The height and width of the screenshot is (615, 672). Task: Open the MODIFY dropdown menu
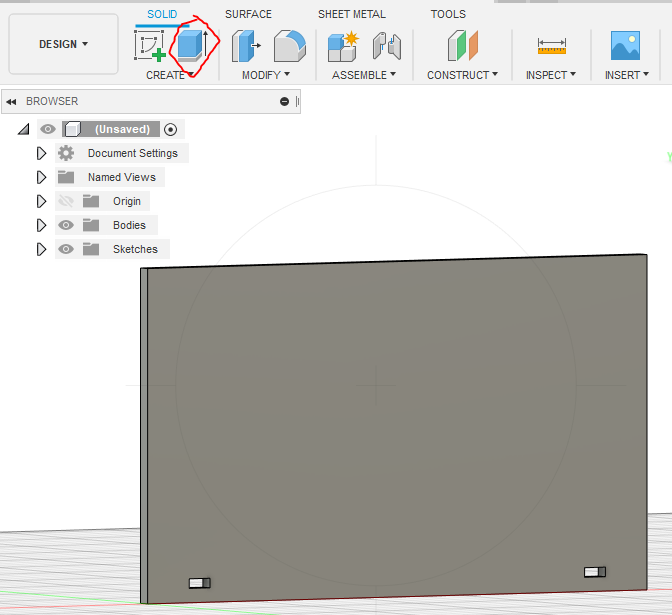(x=266, y=75)
